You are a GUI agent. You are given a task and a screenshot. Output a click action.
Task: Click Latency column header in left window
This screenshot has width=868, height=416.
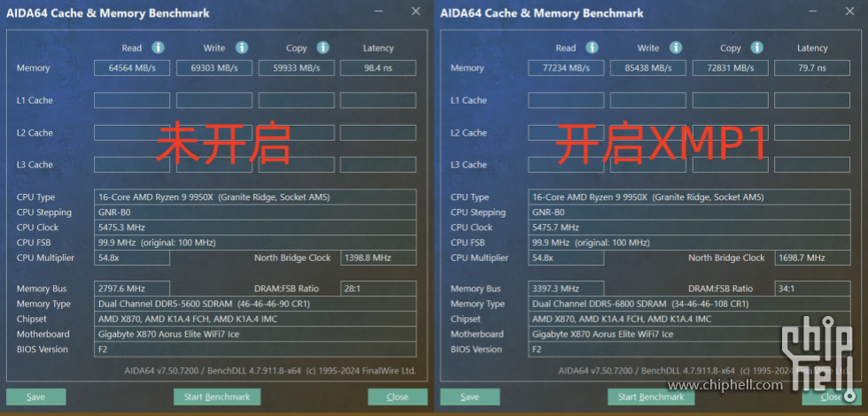point(378,48)
